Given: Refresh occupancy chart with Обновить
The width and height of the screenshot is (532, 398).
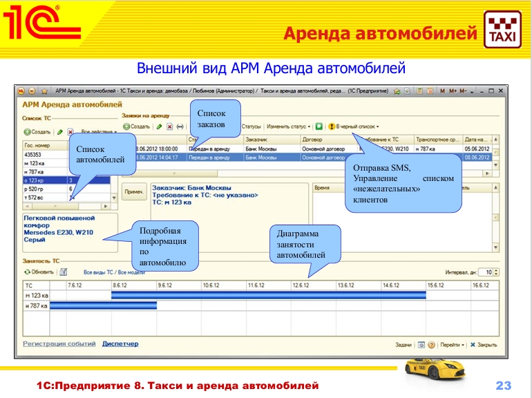Looking at the screenshot, I should click(39, 272).
